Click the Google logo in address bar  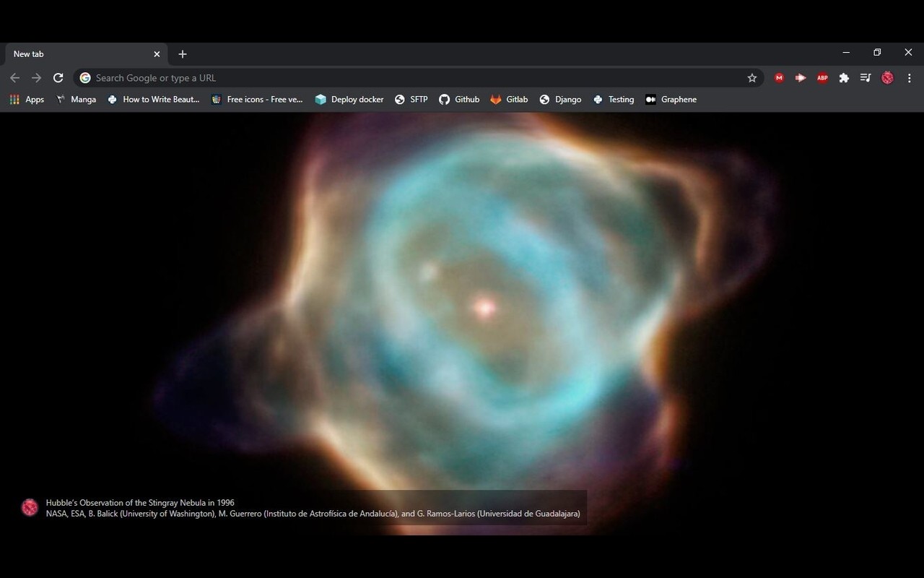tap(85, 78)
